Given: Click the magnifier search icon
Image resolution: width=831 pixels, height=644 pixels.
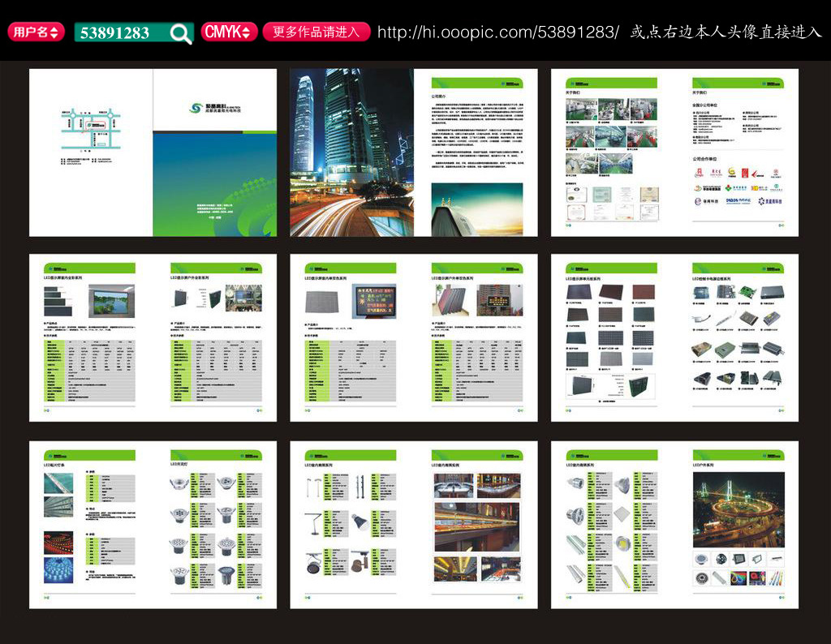Looking at the screenshot, I should click(x=181, y=33).
